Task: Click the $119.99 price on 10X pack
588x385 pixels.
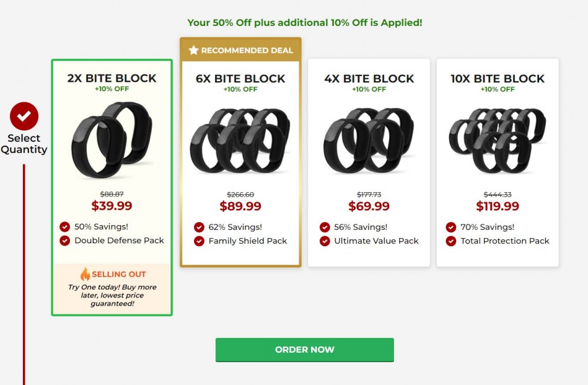Action: pyautogui.click(x=497, y=206)
